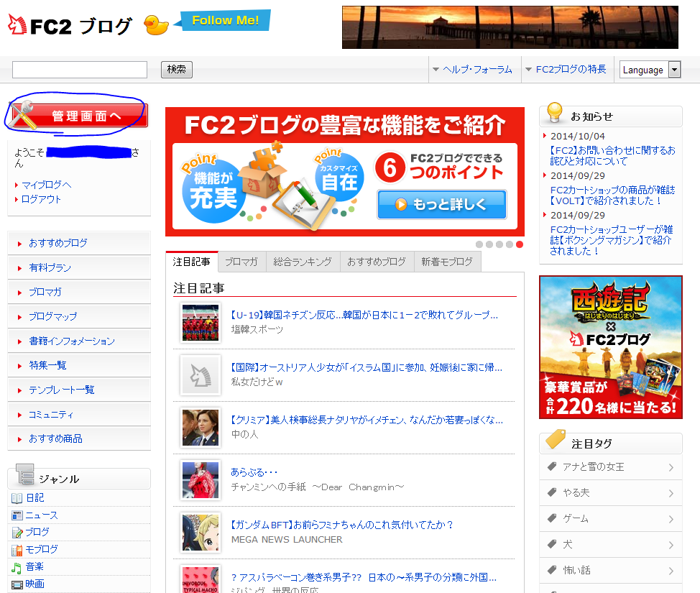
Task: Open the 【ガンダムBFT】 article link
Action: pos(342,525)
